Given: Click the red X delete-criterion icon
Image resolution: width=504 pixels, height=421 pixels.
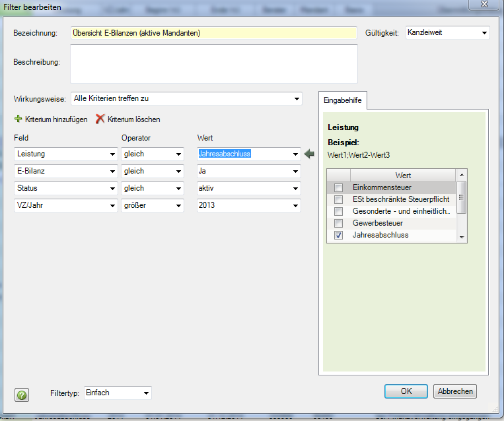Looking at the screenshot, I should pos(100,119).
